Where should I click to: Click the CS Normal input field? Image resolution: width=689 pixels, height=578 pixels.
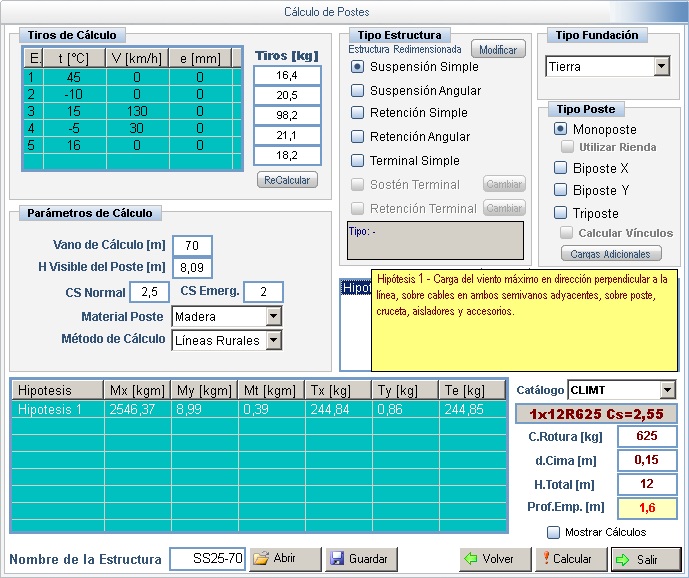(149, 292)
